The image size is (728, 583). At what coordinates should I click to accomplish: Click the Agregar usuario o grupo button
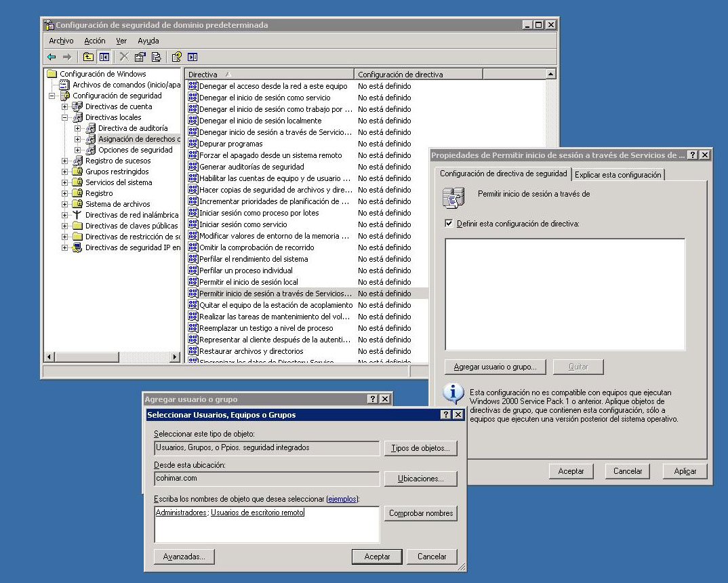[x=495, y=367]
